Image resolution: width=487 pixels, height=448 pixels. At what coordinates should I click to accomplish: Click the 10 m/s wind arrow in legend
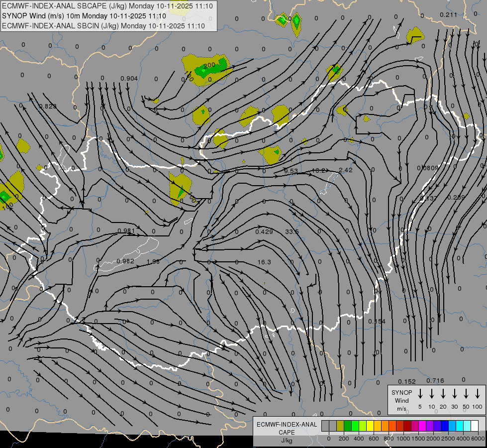pos(431,394)
